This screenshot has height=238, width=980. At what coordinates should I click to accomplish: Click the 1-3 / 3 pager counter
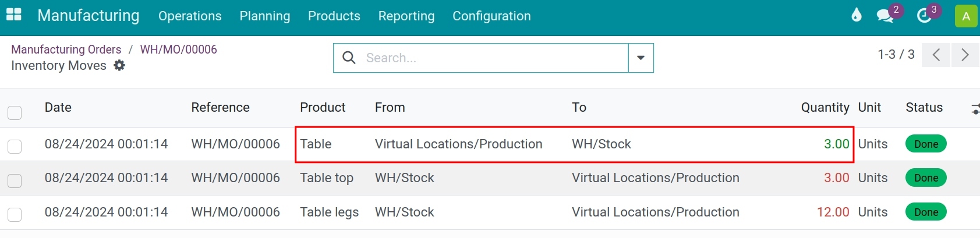click(896, 54)
